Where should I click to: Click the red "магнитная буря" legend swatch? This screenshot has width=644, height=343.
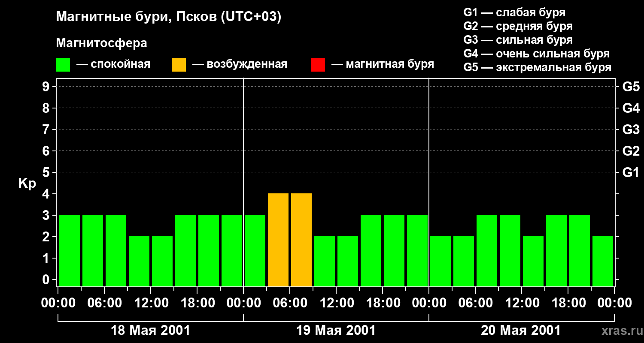(x=318, y=65)
